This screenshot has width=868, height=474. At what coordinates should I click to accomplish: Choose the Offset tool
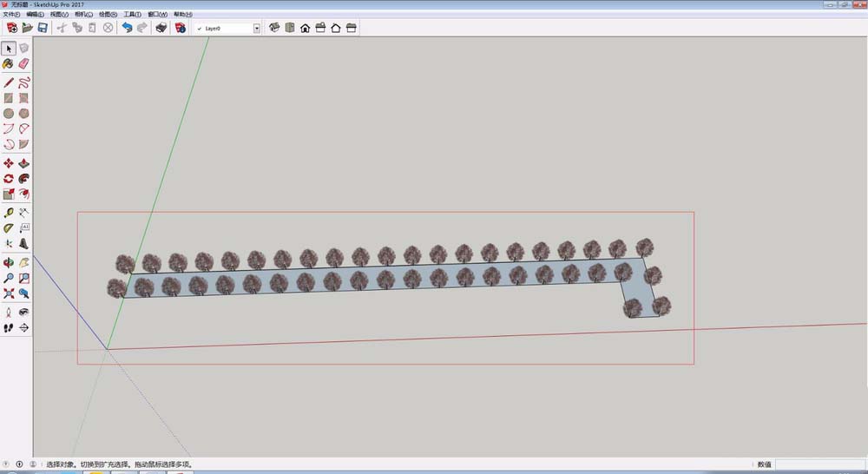pyautogui.click(x=23, y=194)
